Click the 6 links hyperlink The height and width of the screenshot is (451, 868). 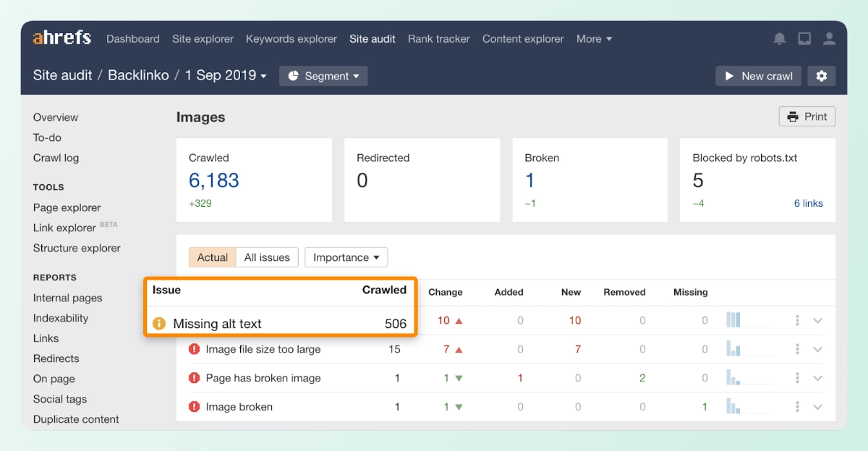coord(808,203)
